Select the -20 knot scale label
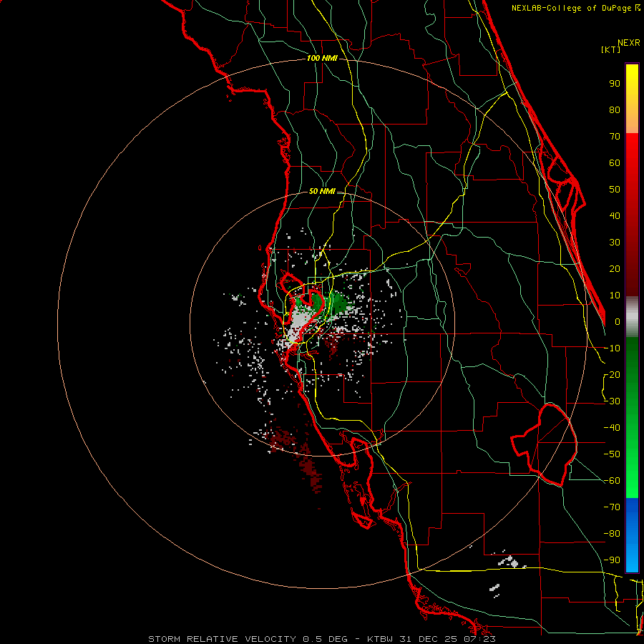 [x=612, y=375]
